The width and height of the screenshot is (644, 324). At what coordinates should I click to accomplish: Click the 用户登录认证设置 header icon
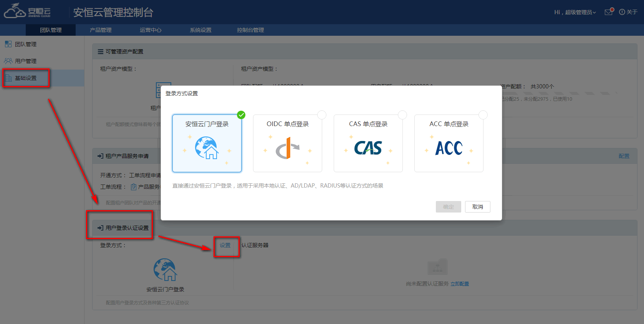(x=101, y=228)
